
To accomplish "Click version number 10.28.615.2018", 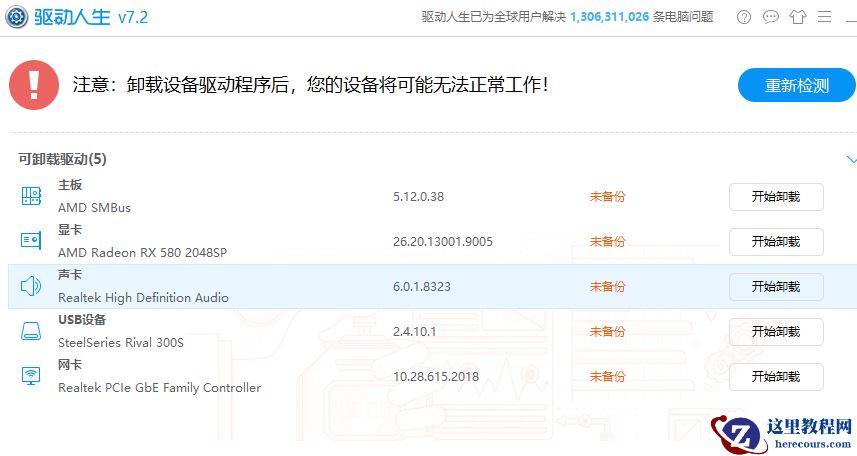I will (x=436, y=377).
